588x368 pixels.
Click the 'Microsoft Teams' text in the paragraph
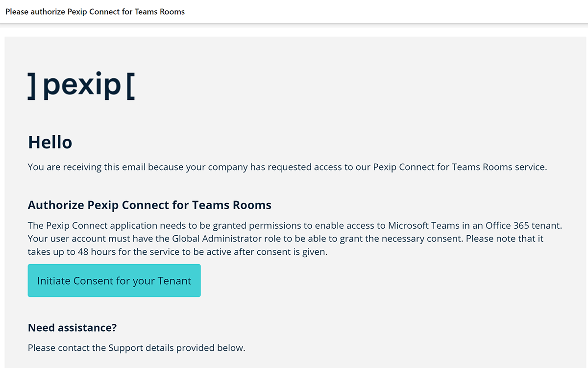(x=420, y=226)
